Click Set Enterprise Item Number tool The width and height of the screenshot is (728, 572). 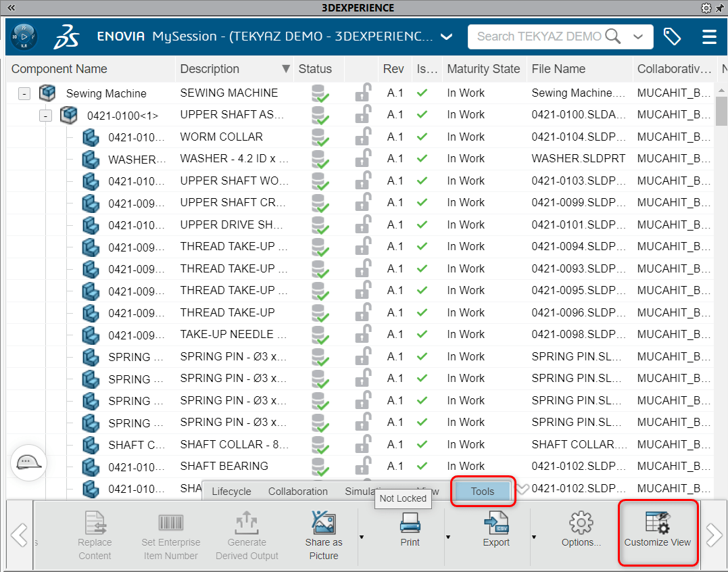[171, 535]
